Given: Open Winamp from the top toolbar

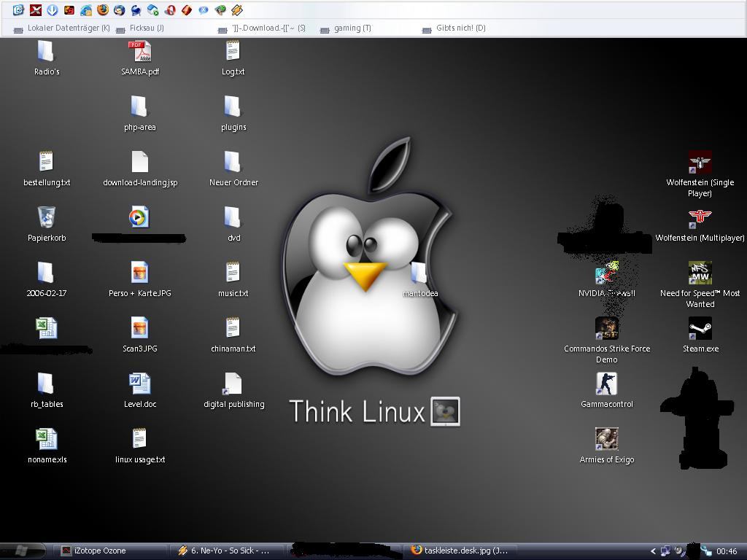Looking at the screenshot, I should pyautogui.click(x=237, y=9).
